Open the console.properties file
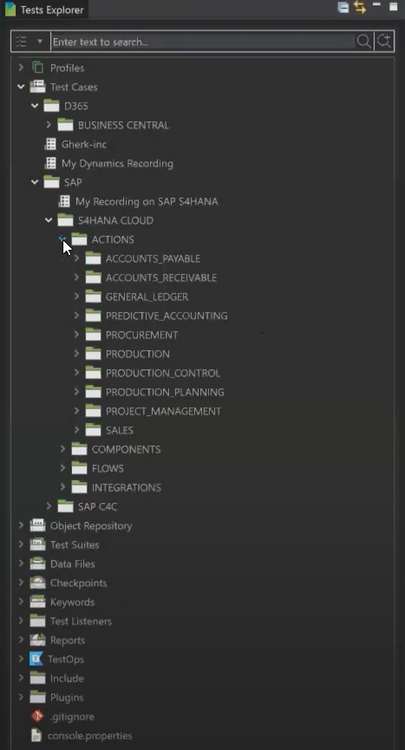Image resolution: width=405 pixels, height=750 pixels. point(90,735)
